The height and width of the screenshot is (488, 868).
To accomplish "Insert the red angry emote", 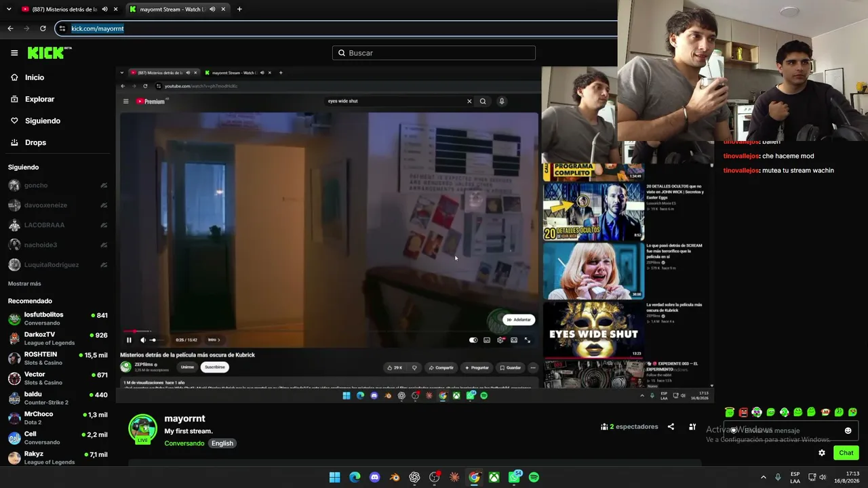I will pyautogui.click(x=743, y=412).
